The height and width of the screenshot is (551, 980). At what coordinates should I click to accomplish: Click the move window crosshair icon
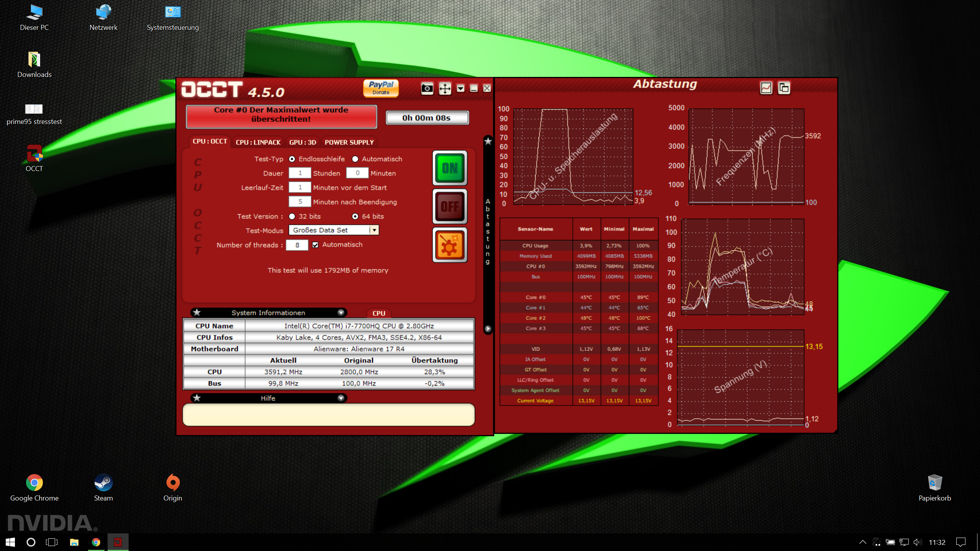click(x=444, y=89)
